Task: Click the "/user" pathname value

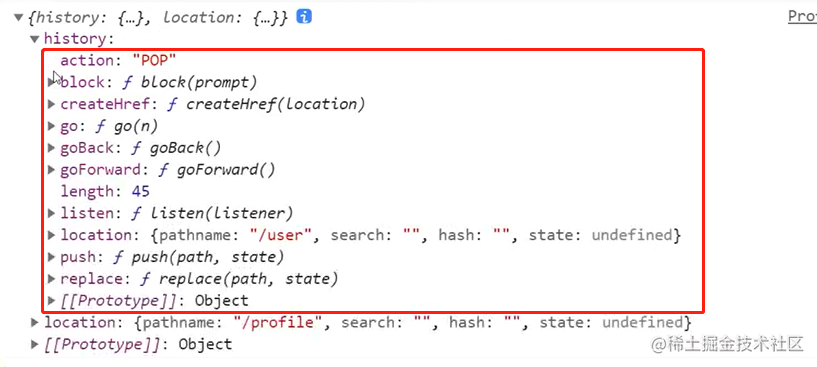Action: point(282,235)
